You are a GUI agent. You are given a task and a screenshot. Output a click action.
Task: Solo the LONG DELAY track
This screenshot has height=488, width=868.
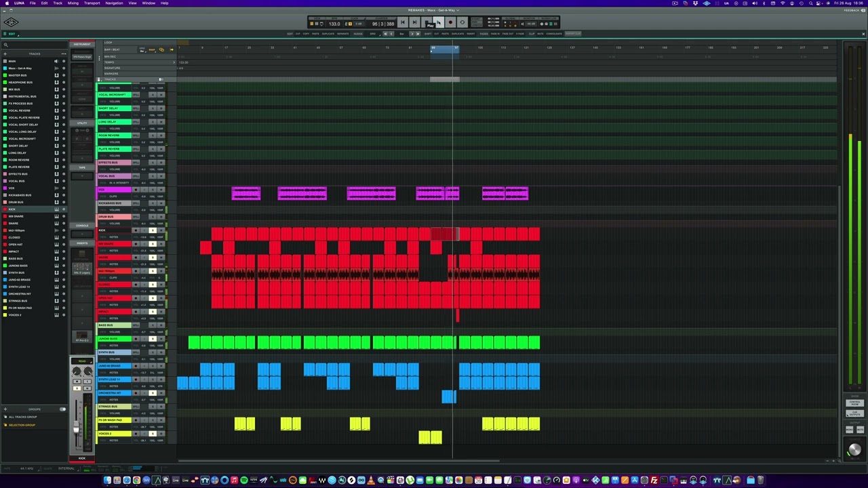(153, 122)
